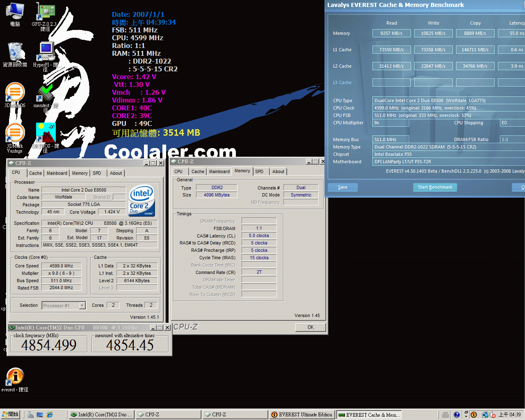Switch to Memory tab in the CPU-tab CPU-Z window
This screenshot has width=525, height=420.
[x=80, y=173]
